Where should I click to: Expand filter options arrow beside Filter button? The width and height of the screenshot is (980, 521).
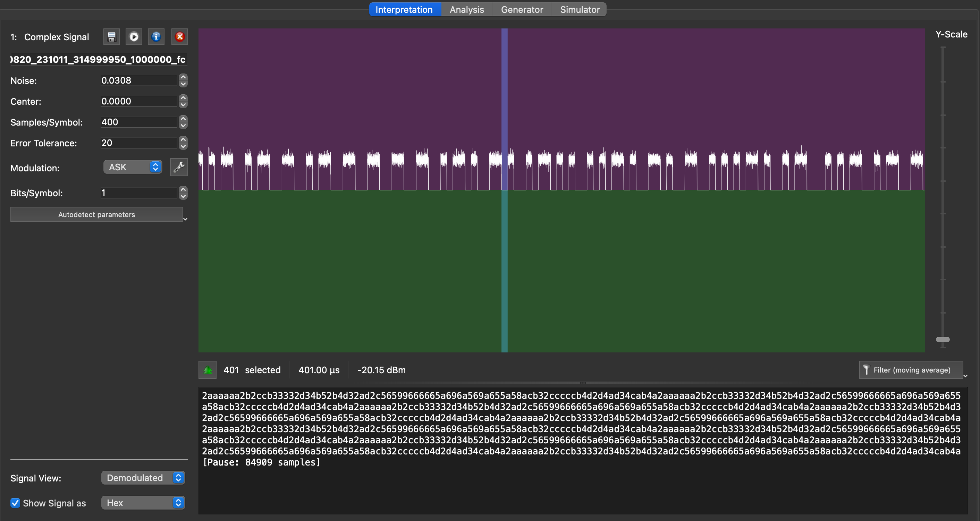pos(965,376)
